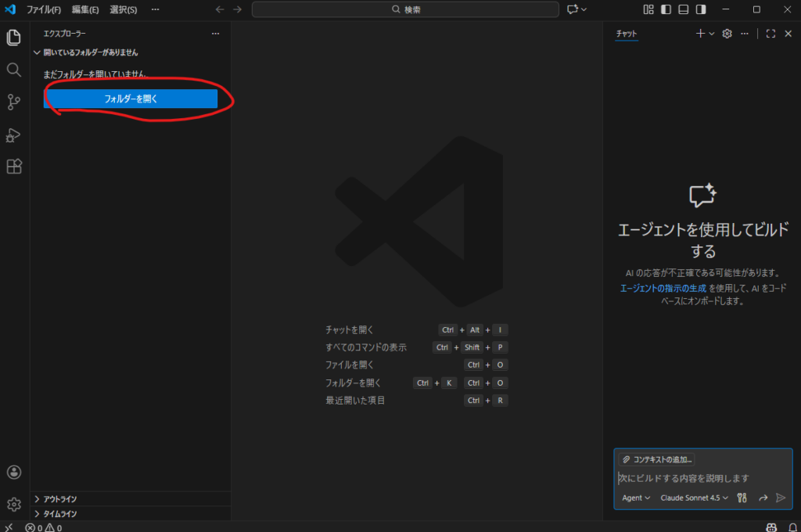The height and width of the screenshot is (532, 801).
Task: Click the Configure Tools icon in chat input
Action: [742, 498]
